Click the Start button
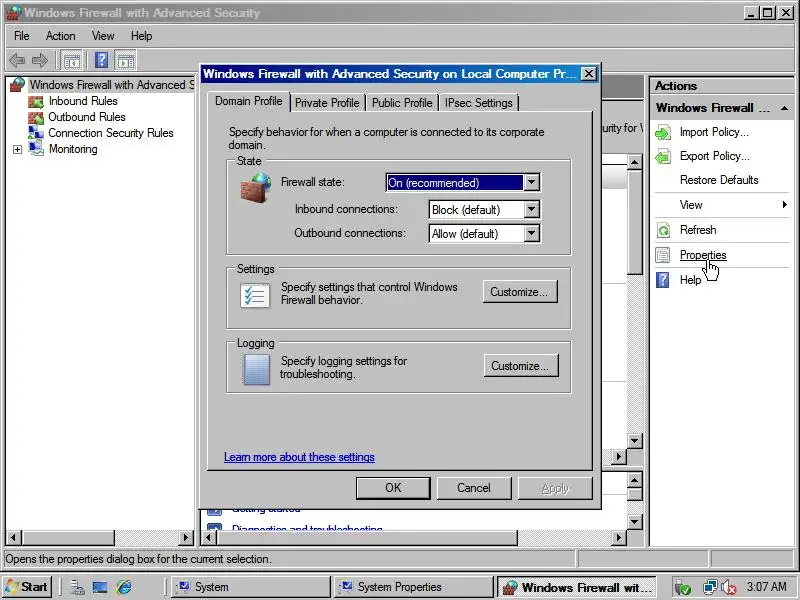Viewport: 800px width, 600px height. (x=27, y=587)
